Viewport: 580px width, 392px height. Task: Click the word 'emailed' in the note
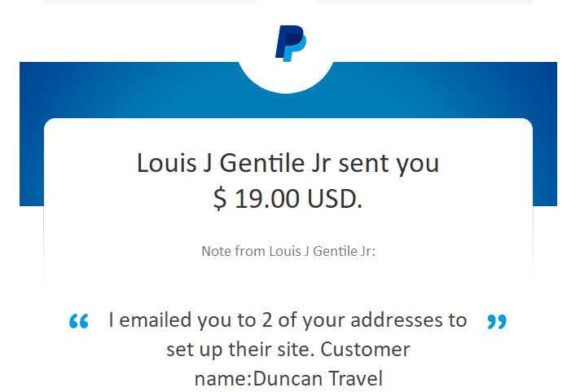(155, 320)
